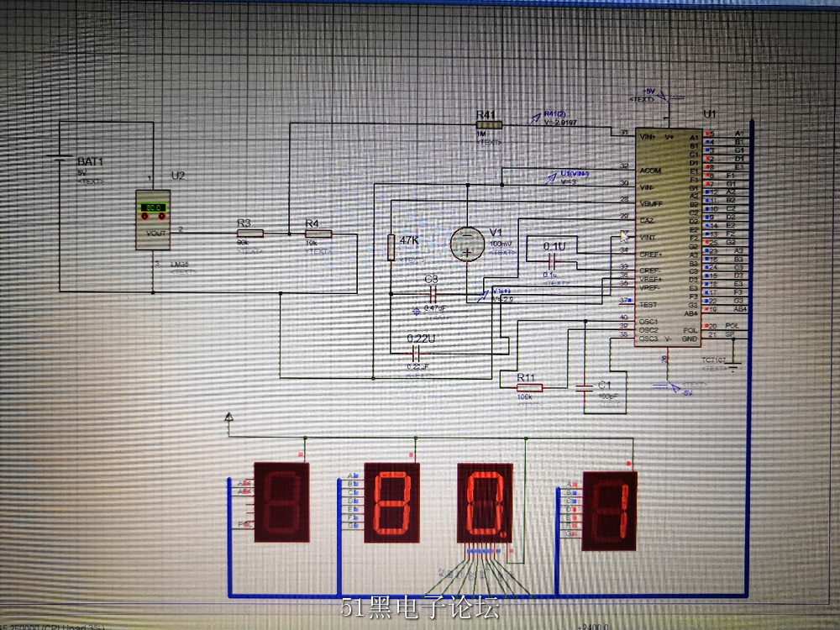
Task: Click the BAT1 reference label
Action: [90, 161]
